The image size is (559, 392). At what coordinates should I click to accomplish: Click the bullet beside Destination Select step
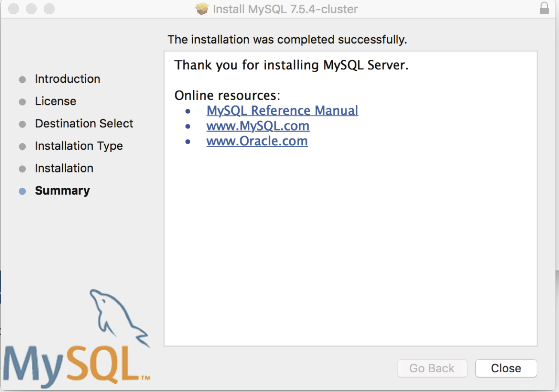tap(22, 124)
